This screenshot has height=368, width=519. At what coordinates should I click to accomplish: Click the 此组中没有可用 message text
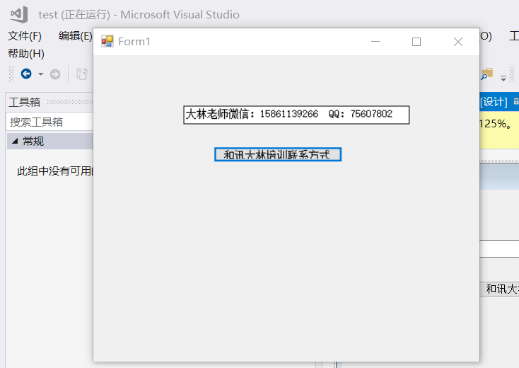coord(55,171)
